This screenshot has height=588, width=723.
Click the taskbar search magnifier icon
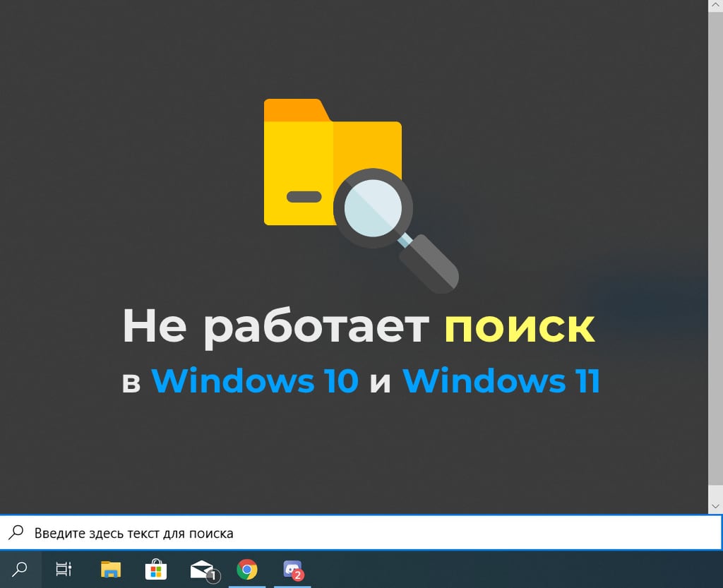point(19,570)
